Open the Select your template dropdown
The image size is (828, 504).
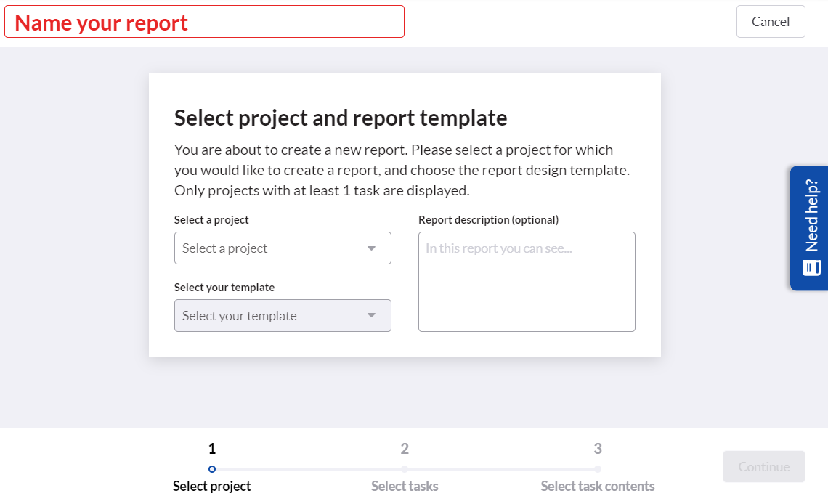coord(283,315)
